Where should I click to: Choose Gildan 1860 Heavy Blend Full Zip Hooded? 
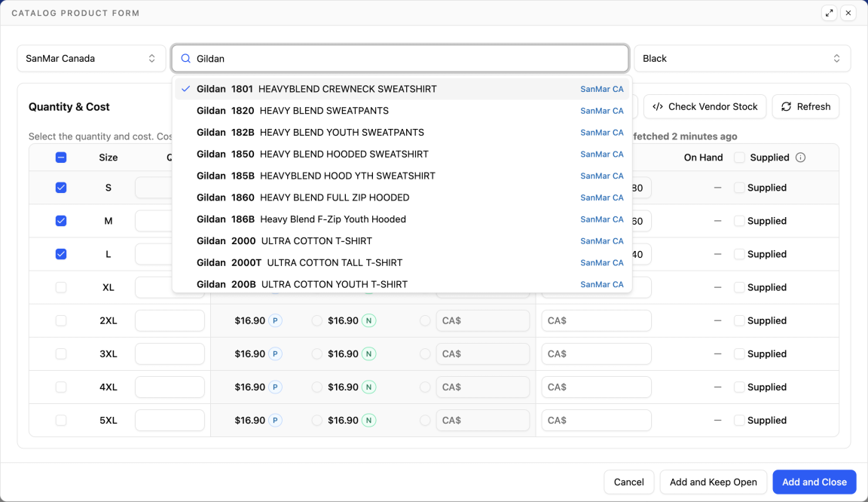coord(402,197)
